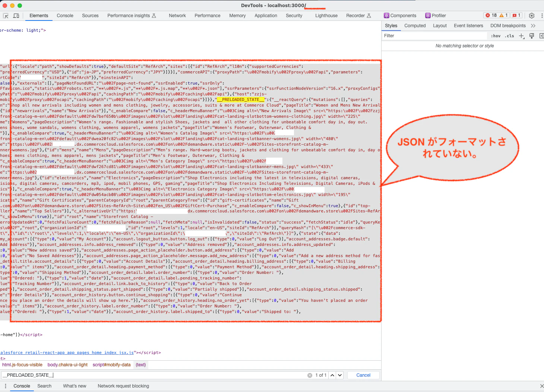Click the "1 of 1" search result count
Screen dimensions: 544x392
click(x=321, y=375)
